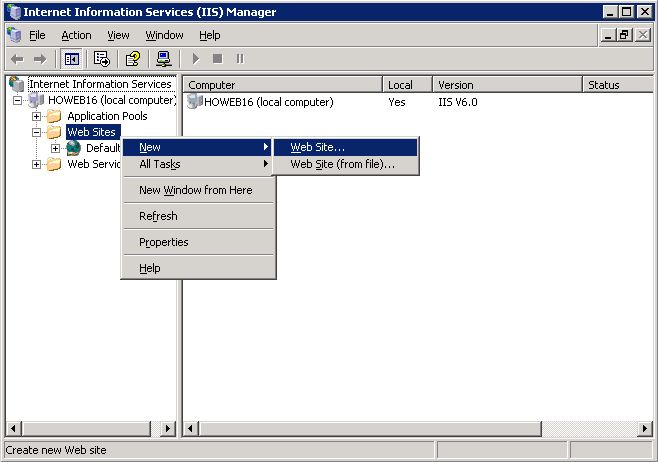Click list pane scroll right arrow
This screenshot has width=658, height=462.
pyautogui.click(x=645, y=428)
